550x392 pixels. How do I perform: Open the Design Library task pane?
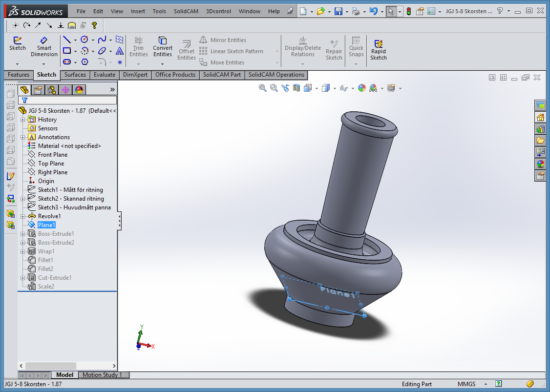tap(541, 129)
